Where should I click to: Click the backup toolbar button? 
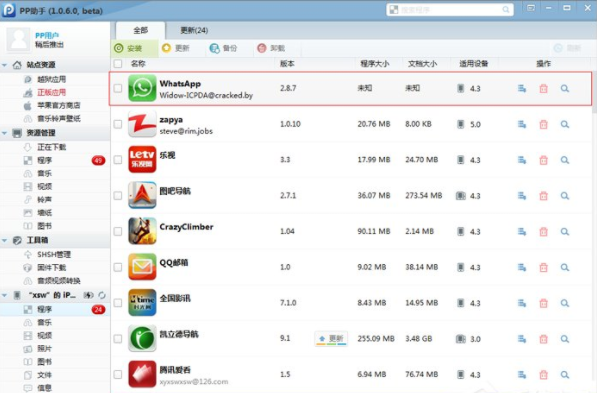223,48
